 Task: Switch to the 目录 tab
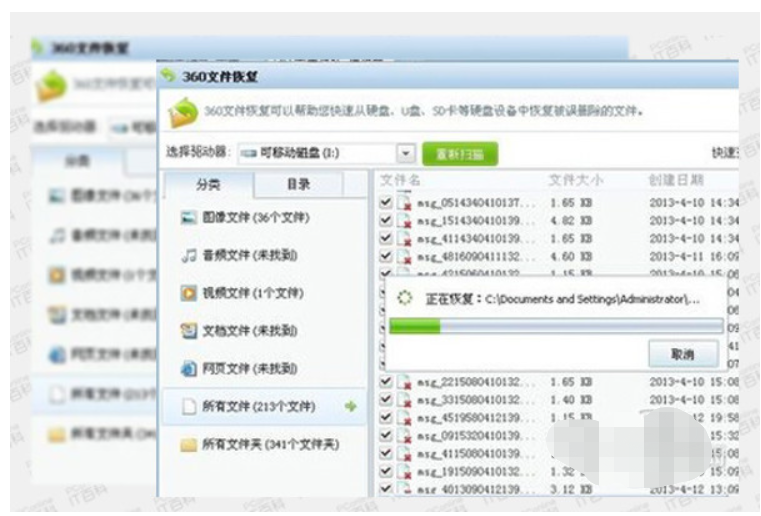coord(298,184)
